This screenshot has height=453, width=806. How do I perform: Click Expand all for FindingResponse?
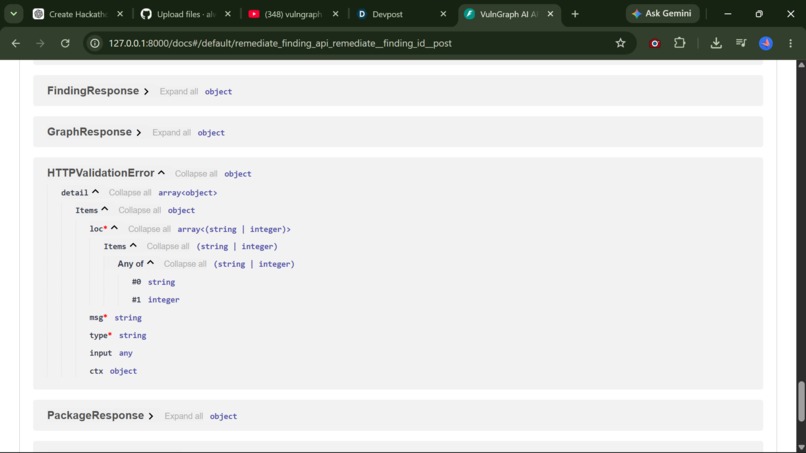(x=178, y=92)
